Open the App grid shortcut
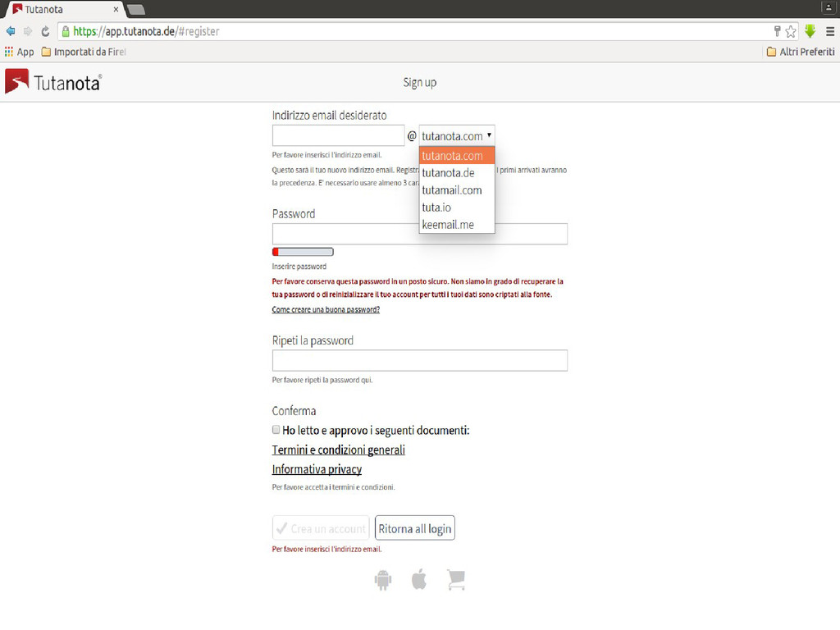Viewport: 840px width, 630px height. point(20,52)
